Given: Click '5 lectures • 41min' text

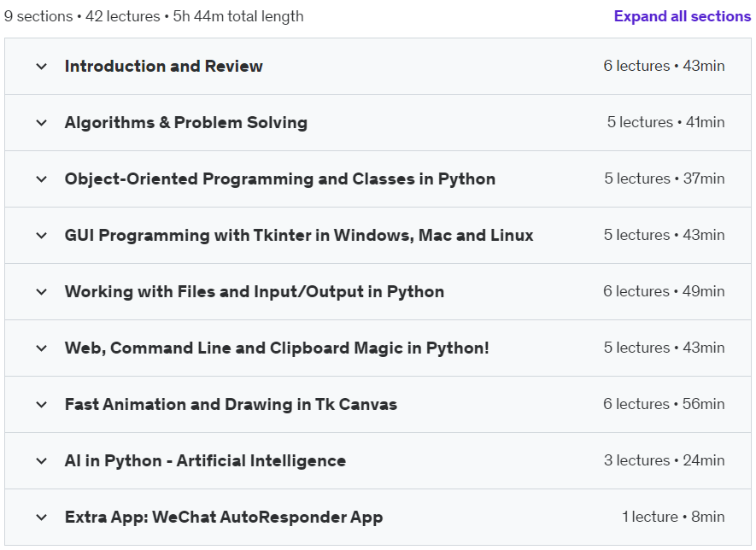Looking at the screenshot, I should click(665, 122).
